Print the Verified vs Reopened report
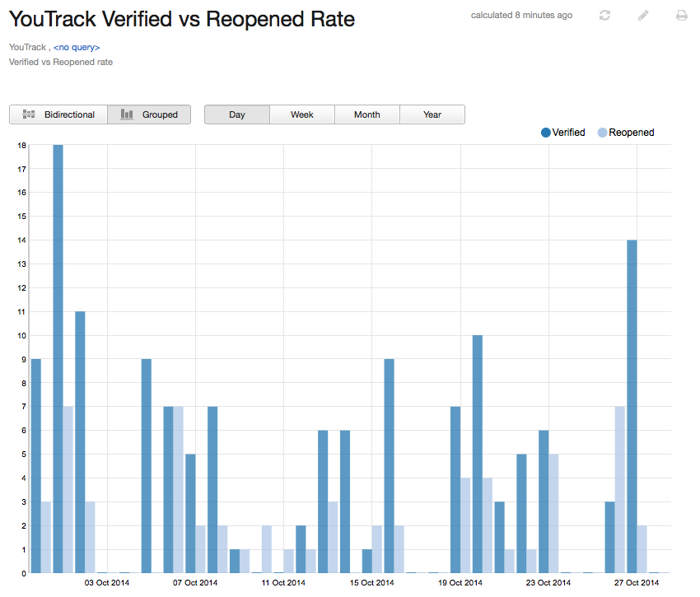The width and height of the screenshot is (700, 597). (679, 15)
